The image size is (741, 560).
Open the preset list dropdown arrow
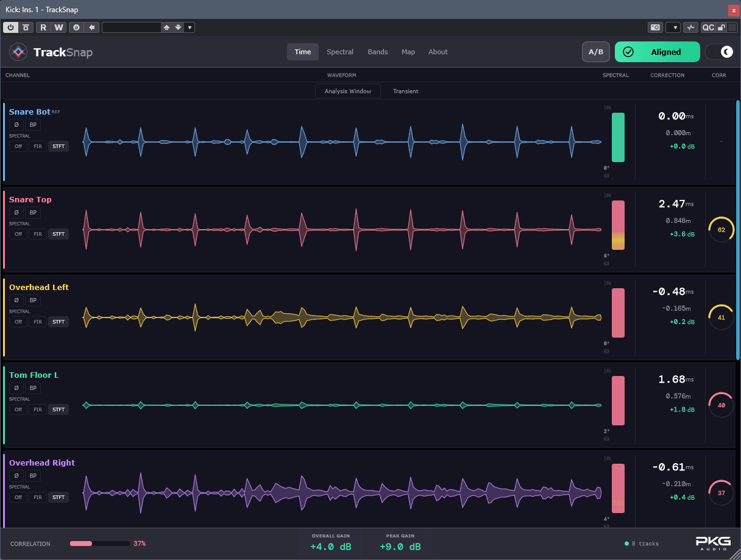(x=190, y=27)
